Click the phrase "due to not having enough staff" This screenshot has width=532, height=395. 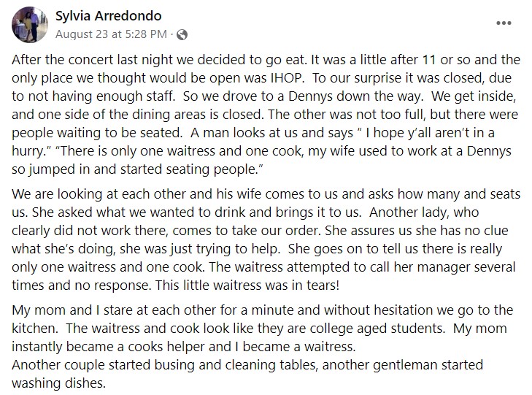click(261, 87)
